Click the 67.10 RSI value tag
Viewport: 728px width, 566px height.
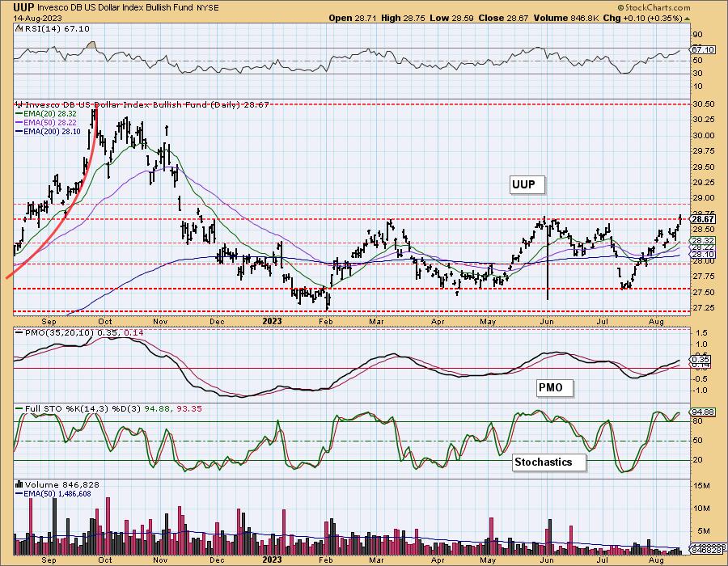click(702, 49)
